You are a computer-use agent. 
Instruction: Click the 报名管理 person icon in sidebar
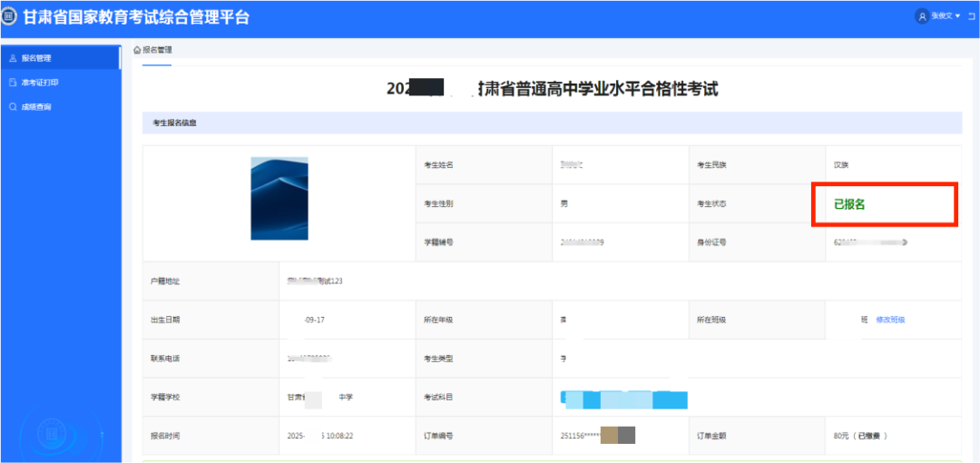click(x=13, y=58)
